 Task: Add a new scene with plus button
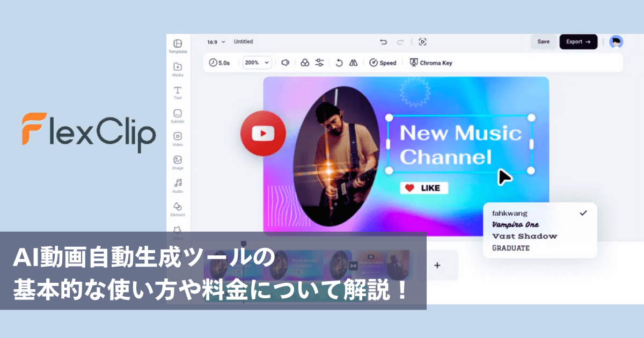[437, 265]
